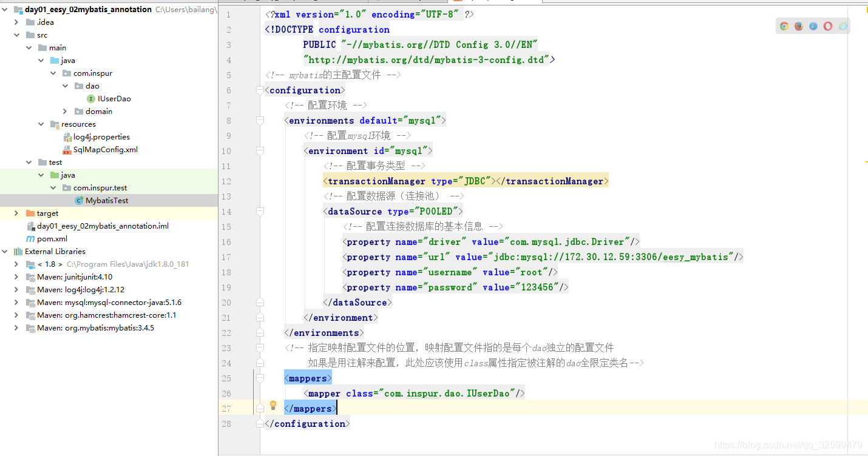The image size is (868, 456).
Task: Click the JDK 1.8 library icon
Action: click(31, 264)
